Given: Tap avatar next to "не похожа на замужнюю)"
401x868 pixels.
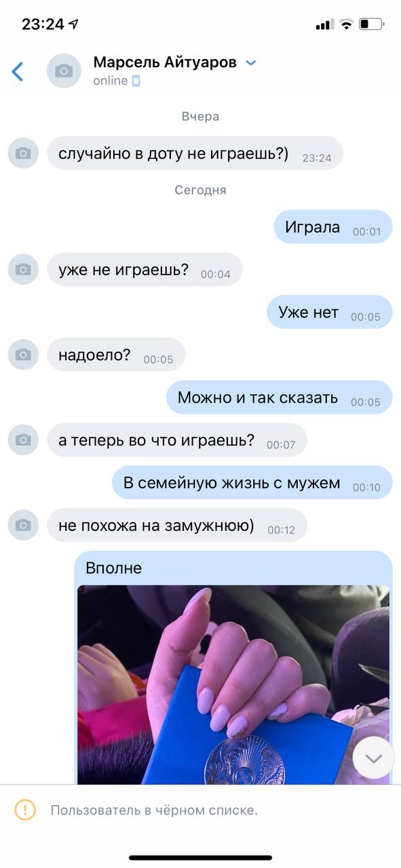Looking at the screenshot, I should coord(23,526).
